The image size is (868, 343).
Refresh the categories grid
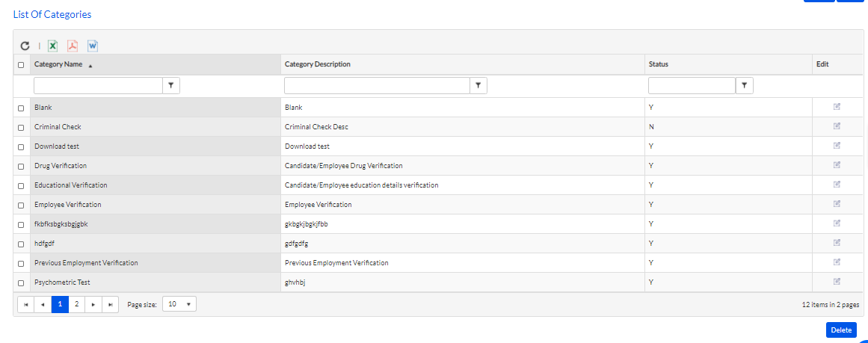25,46
